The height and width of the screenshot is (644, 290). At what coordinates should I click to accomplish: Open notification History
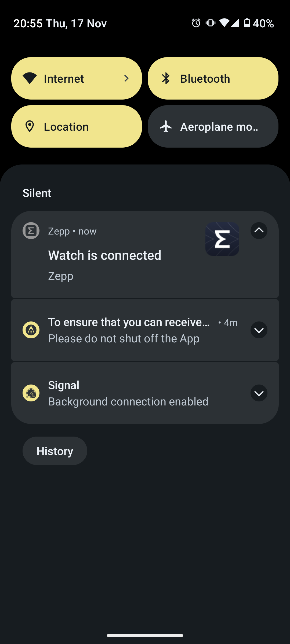(55, 451)
